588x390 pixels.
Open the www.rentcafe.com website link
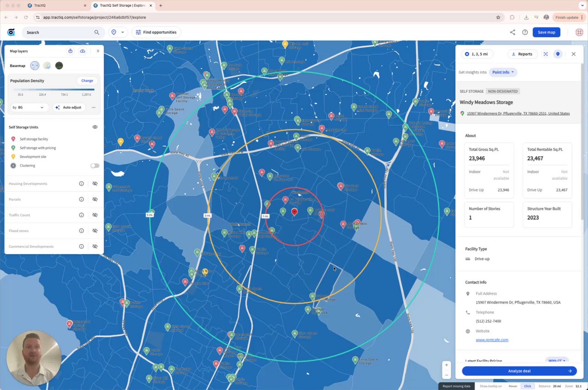[x=492, y=340]
